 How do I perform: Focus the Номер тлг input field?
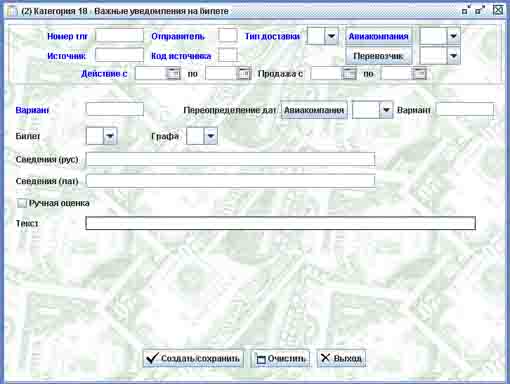pos(119,36)
